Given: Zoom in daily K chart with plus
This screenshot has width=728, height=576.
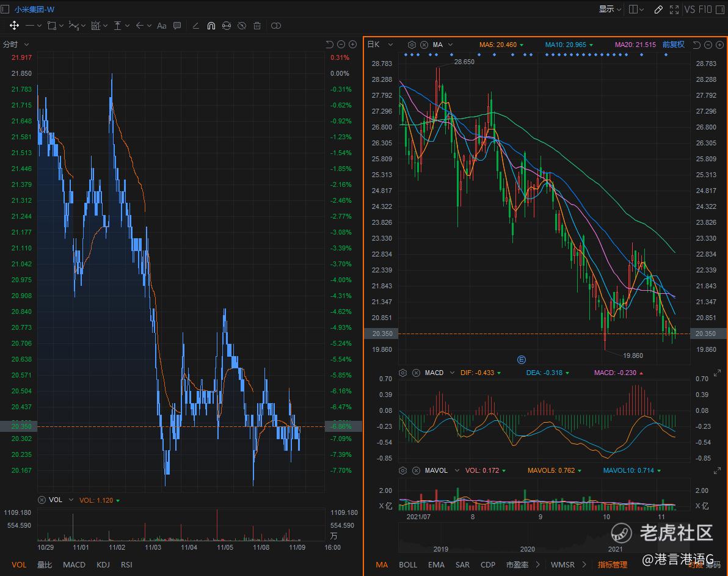Looking at the screenshot, I should tap(719, 45).
